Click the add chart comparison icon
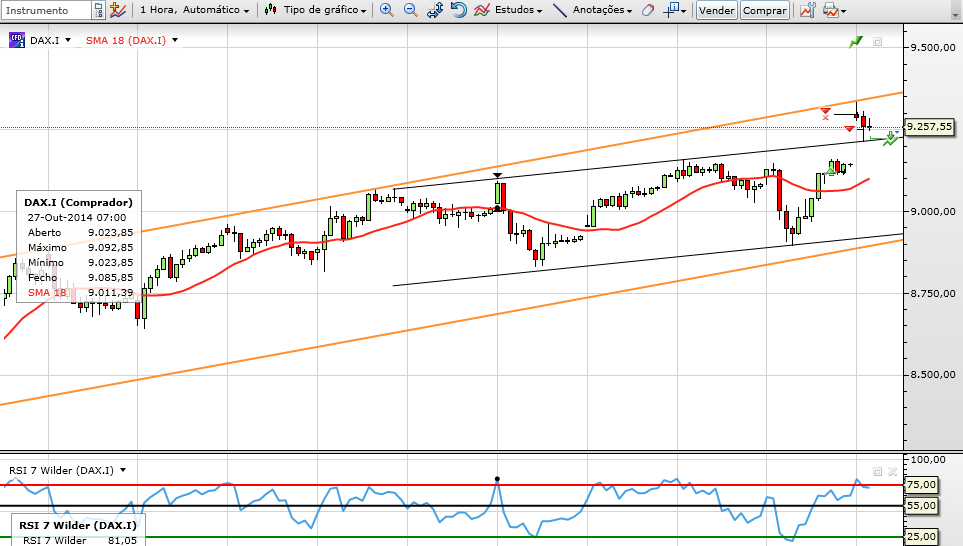963x546 pixels. point(117,10)
